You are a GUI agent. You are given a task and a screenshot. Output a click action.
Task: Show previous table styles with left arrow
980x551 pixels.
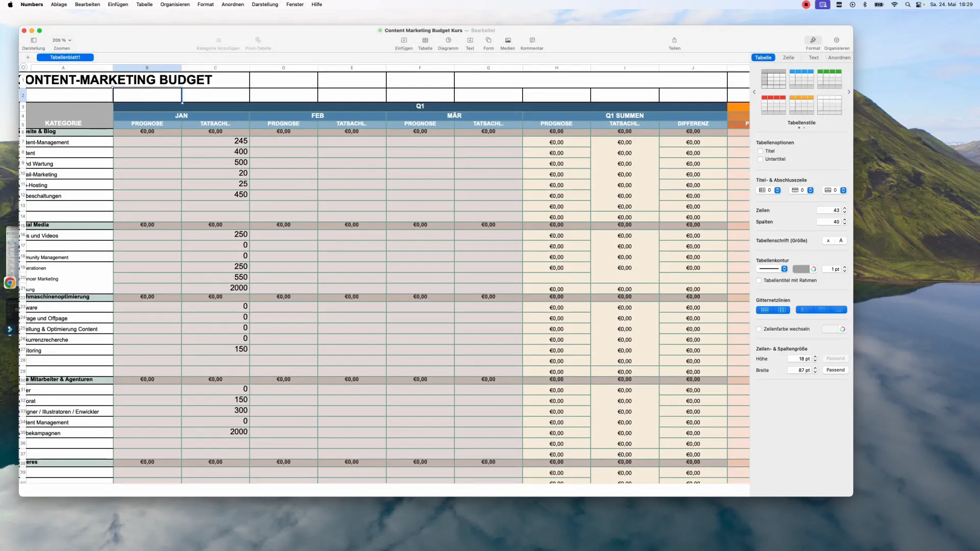pyautogui.click(x=754, y=92)
